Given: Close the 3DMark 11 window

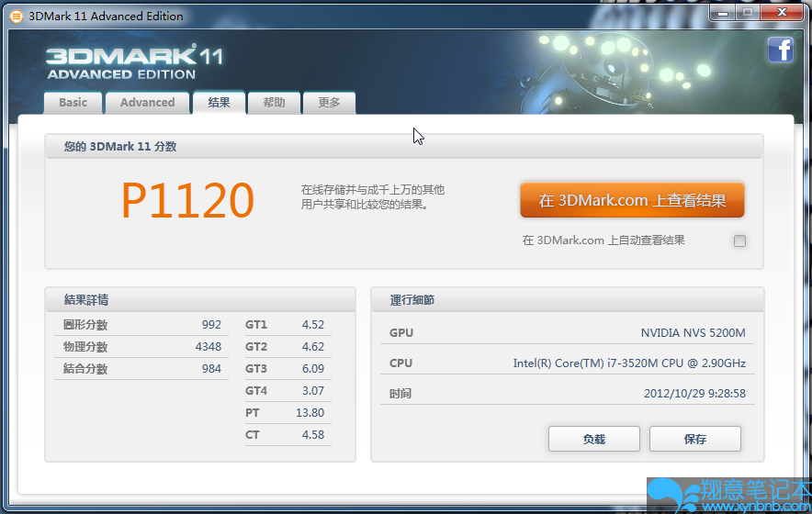Looking at the screenshot, I should (782, 13).
